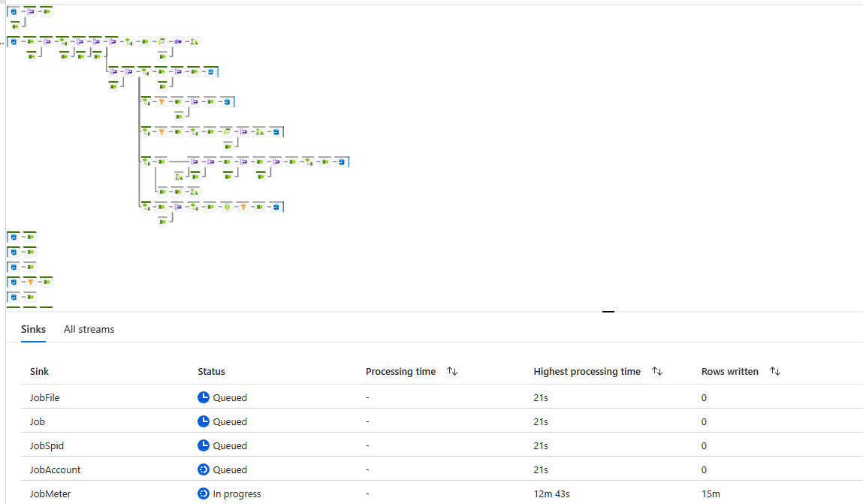Open the Sinks tab
Viewport: 863px width, 504px height.
tap(33, 329)
